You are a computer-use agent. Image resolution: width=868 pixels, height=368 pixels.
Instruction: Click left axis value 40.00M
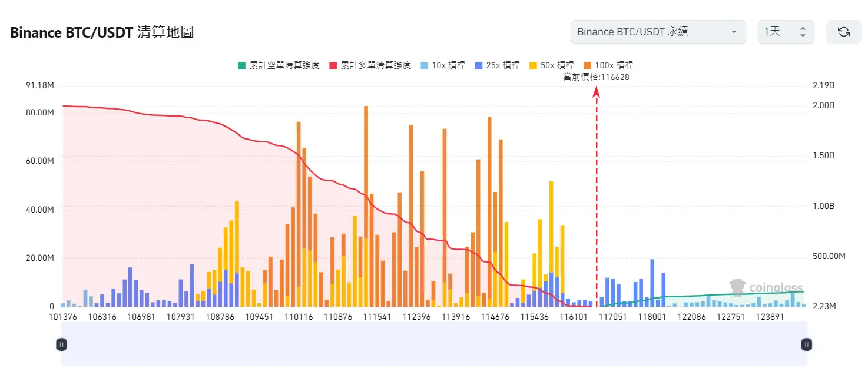click(40, 210)
